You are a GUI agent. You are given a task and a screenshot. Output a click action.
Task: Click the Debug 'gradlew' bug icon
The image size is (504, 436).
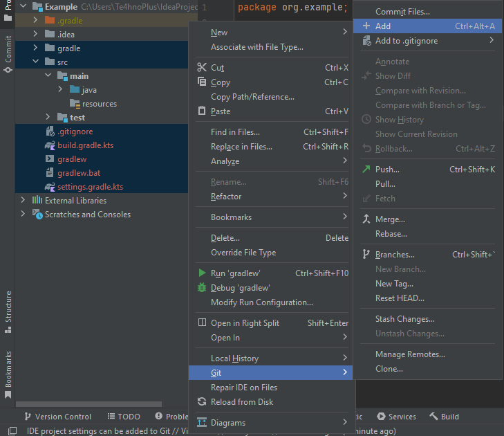click(202, 288)
